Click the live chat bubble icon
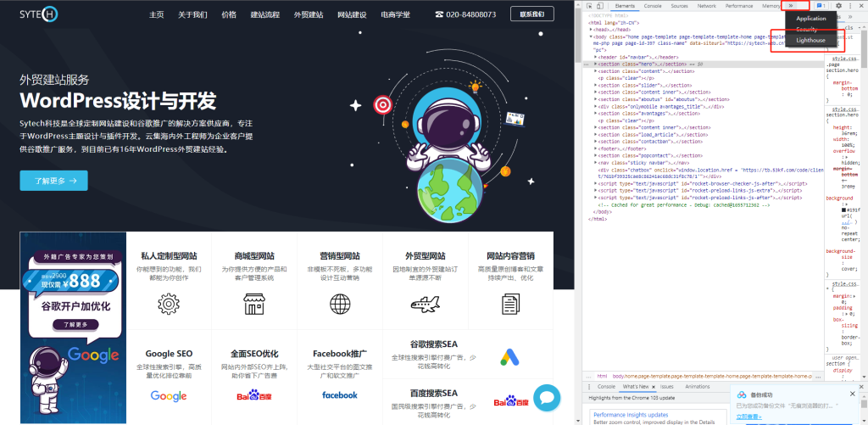 point(547,398)
